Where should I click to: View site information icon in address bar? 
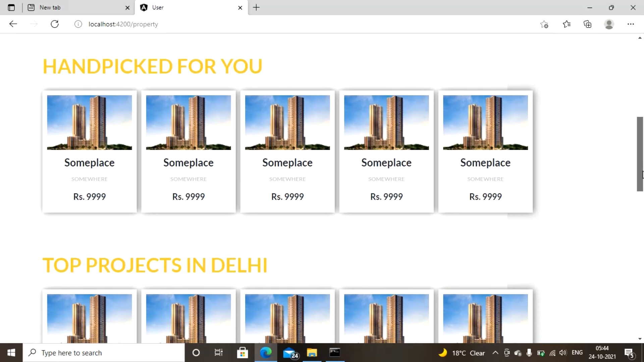78,24
